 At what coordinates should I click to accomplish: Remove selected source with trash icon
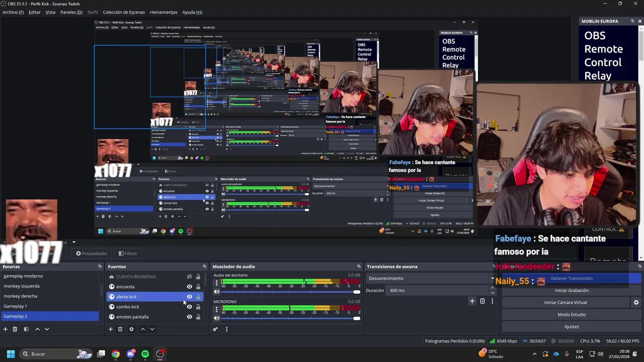(x=120, y=329)
